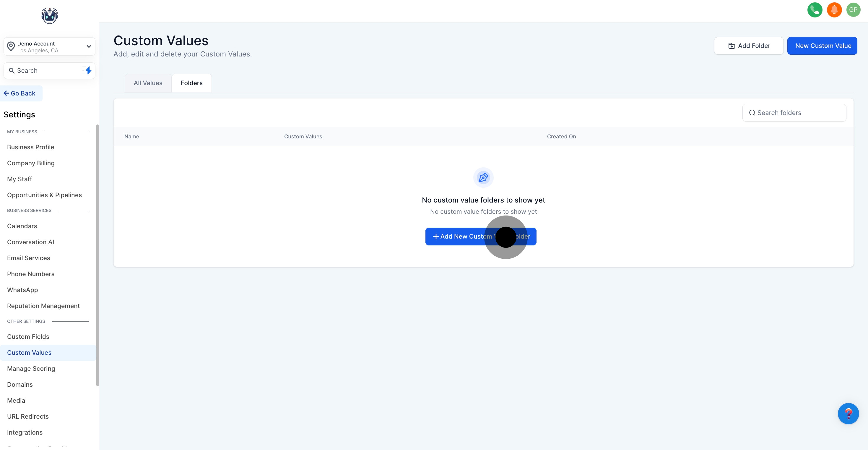Screen dimensions: 868x450
Task: Click the location pin account icon
Action: pyautogui.click(x=11, y=46)
